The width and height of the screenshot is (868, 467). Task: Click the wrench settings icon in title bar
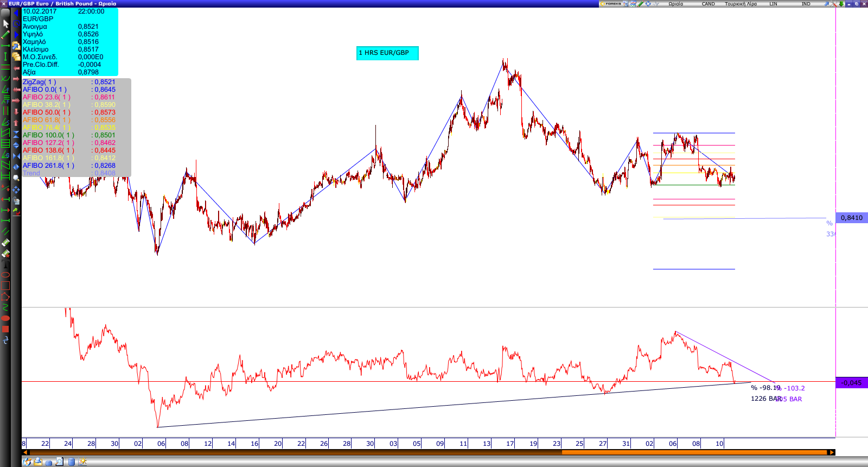pos(834,4)
